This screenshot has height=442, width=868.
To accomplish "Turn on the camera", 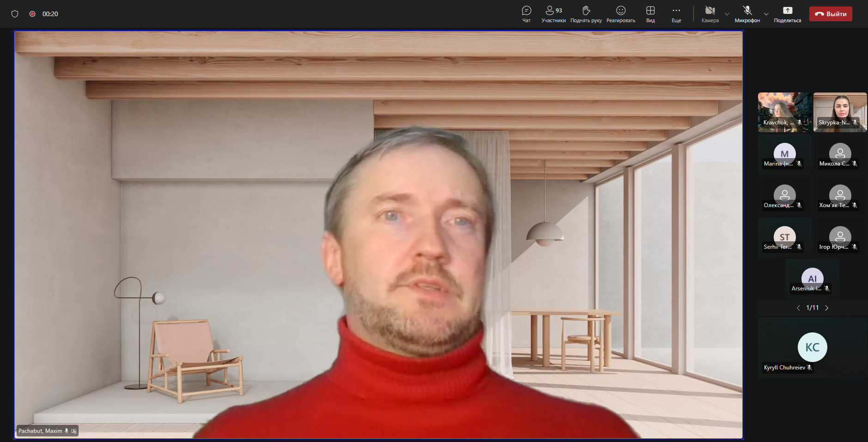I will [710, 14].
